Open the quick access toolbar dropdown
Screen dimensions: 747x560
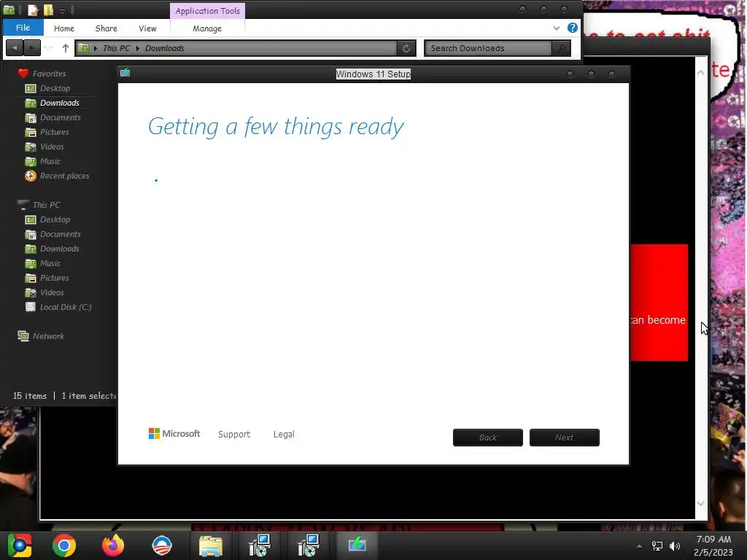(62, 10)
